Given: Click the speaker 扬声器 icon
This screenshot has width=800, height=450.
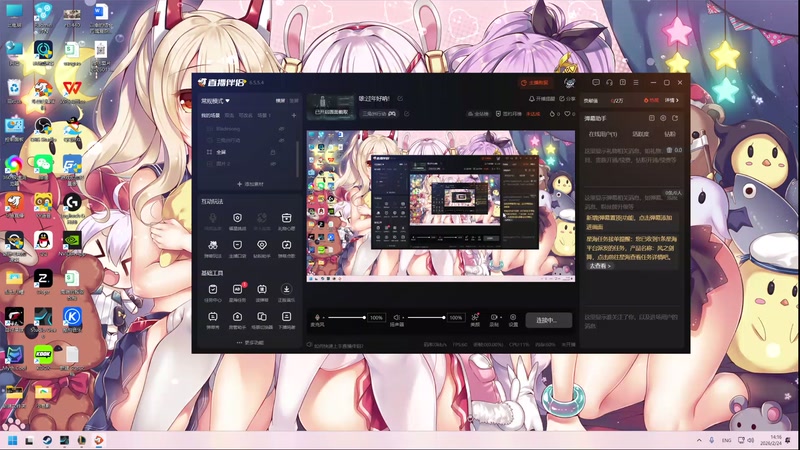Looking at the screenshot, I should pos(396,317).
